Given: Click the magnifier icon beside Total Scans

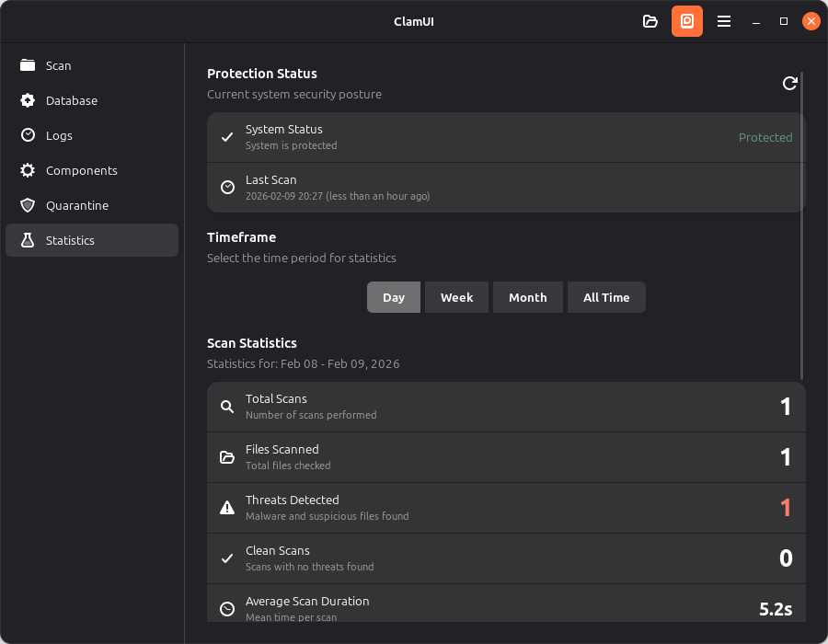Looking at the screenshot, I should 227,407.
